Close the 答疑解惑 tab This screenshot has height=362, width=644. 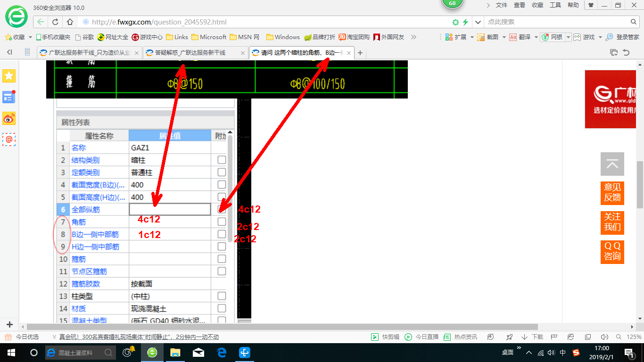point(243,53)
